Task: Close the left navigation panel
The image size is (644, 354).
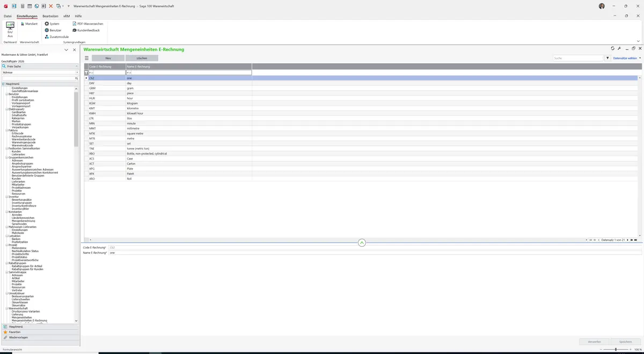Action: tap(75, 50)
